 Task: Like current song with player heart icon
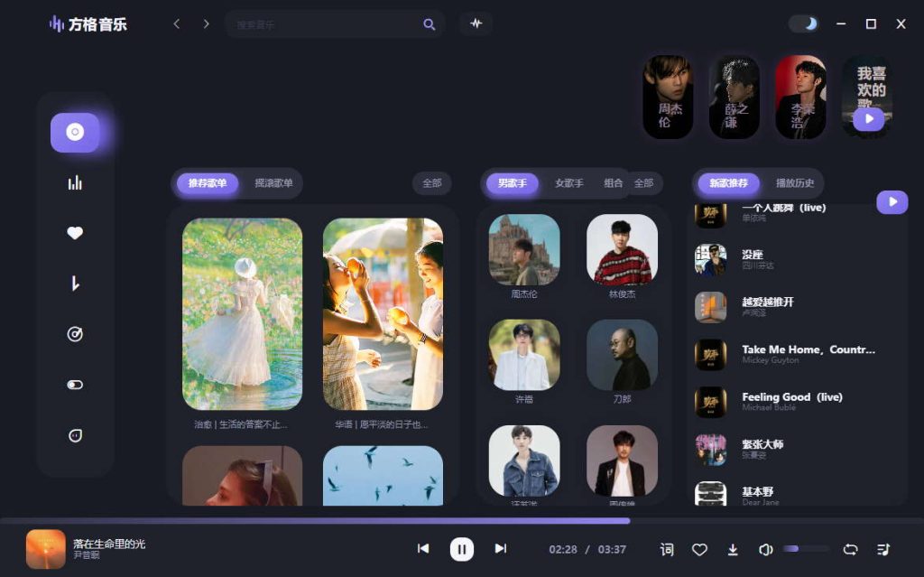[699, 550]
